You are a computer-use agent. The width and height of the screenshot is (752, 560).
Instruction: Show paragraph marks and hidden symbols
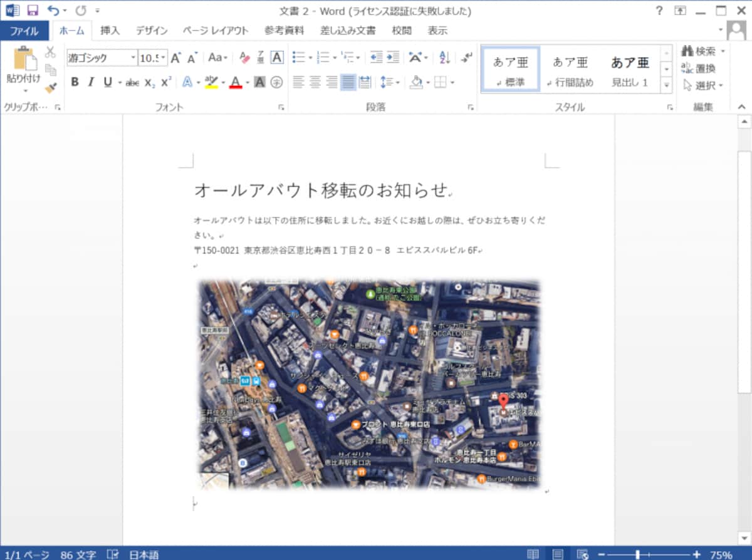tap(466, 58)
